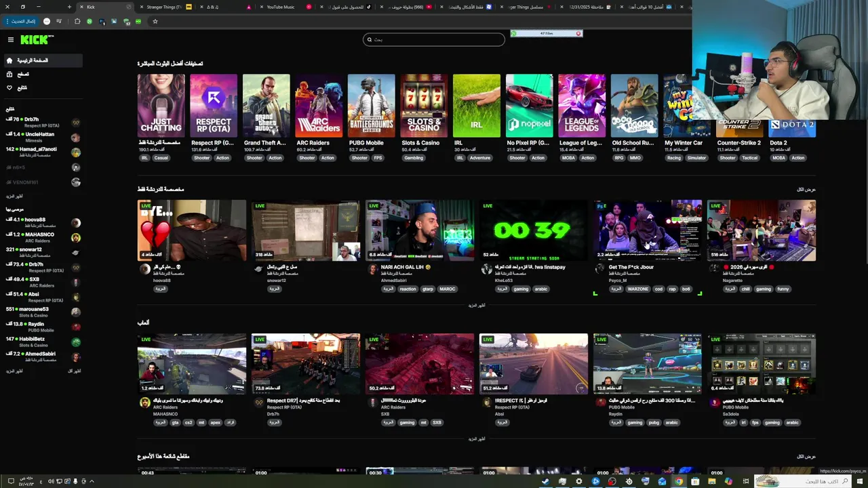Click the Gambling tag under Slots & Casino
Screen dimensions: 868x488
coord(414,158)
